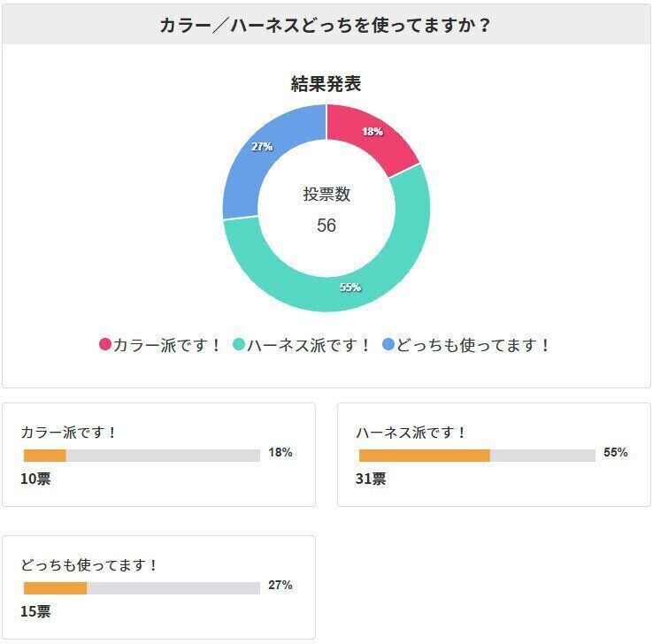Click the 結果発表 chart title
Image resolution: width=653 pixels, height=644 pixels.
[x=326, y=84]
